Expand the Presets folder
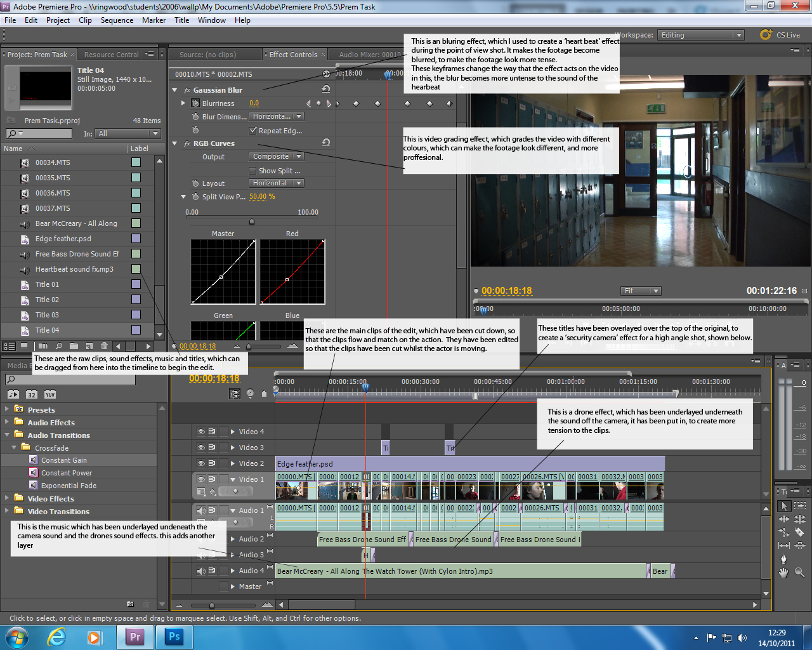The width and height of the screenshot is (812, 650). pos(7,409)
